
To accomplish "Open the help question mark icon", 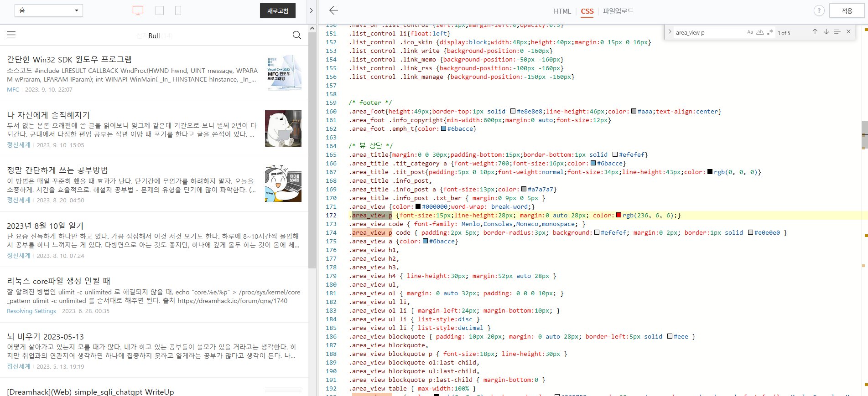I will click(819, 10).
